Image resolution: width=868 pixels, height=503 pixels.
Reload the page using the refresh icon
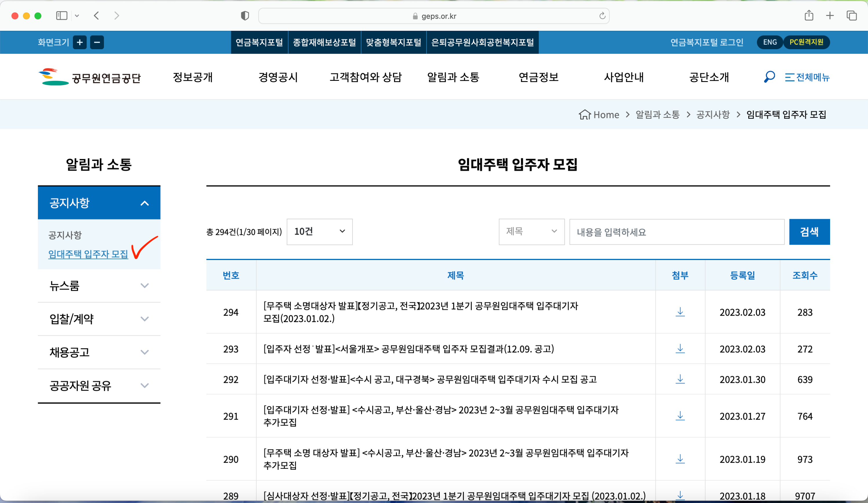pos(602,16)
